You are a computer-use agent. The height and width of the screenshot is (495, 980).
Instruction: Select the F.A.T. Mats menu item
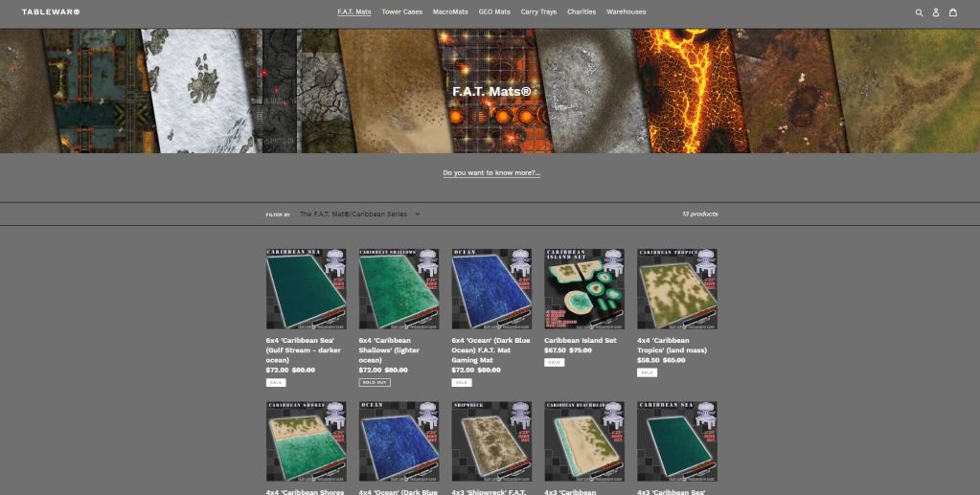(x=354, y=11)
